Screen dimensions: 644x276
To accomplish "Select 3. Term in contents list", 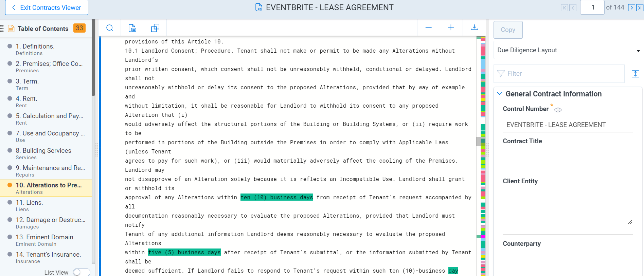I will pyautogui.click(x=47, y=84).
